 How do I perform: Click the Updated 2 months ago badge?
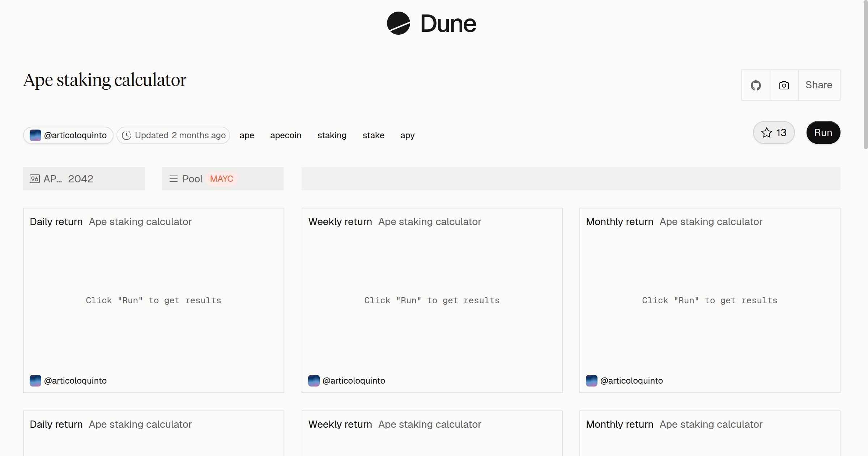coord(173,135)
